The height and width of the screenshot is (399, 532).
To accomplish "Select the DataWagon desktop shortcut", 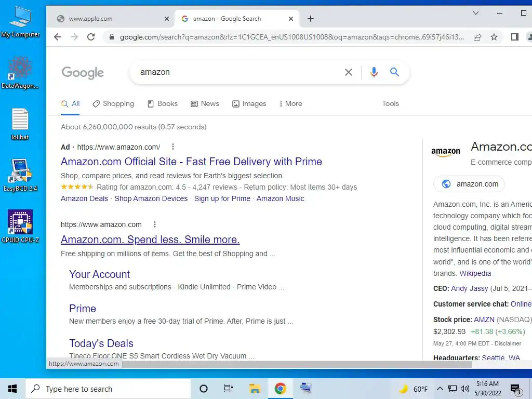I will point(20,73).
